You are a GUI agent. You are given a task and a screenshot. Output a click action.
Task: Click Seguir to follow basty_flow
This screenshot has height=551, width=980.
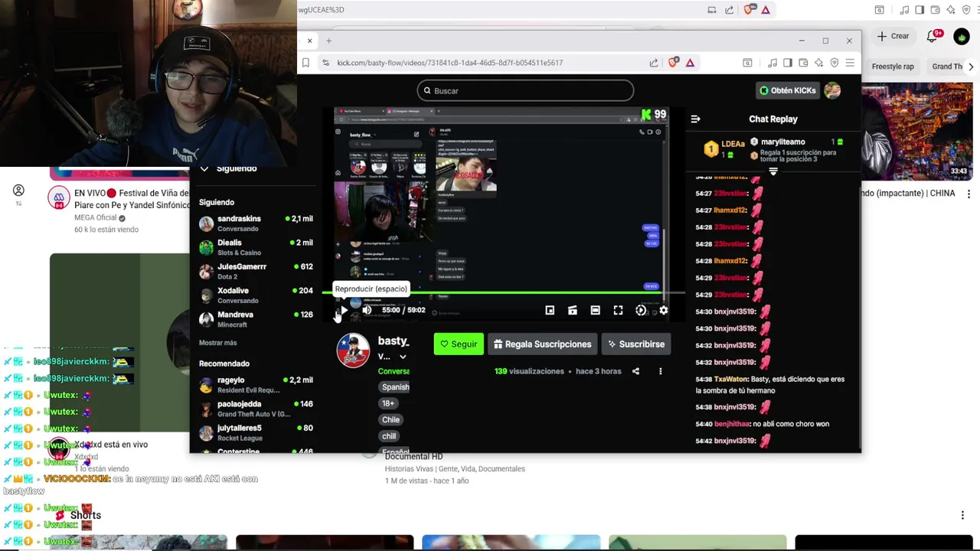click(459, 344)
